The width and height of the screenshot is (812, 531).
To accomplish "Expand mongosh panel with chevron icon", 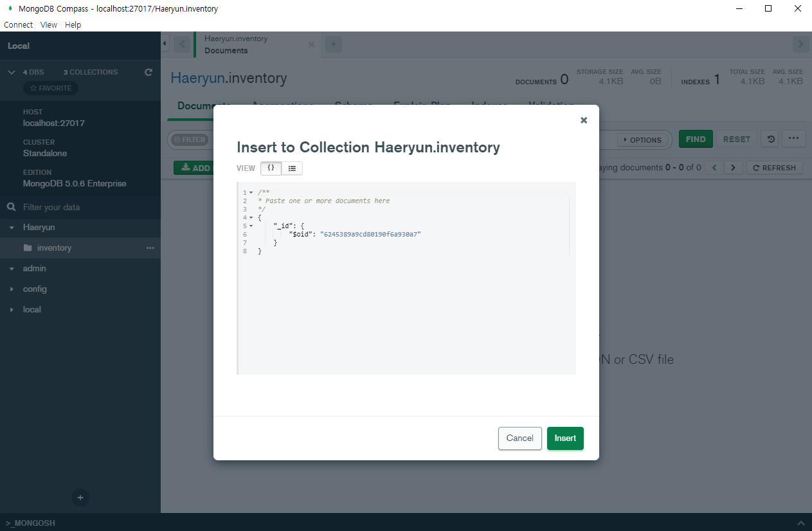I will coord(800,523).
